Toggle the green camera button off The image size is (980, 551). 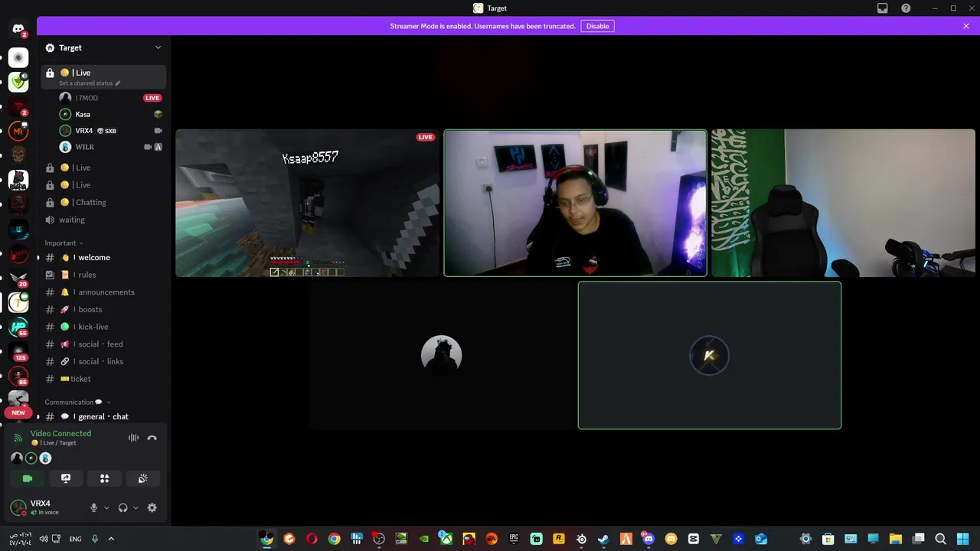(28, 478)
